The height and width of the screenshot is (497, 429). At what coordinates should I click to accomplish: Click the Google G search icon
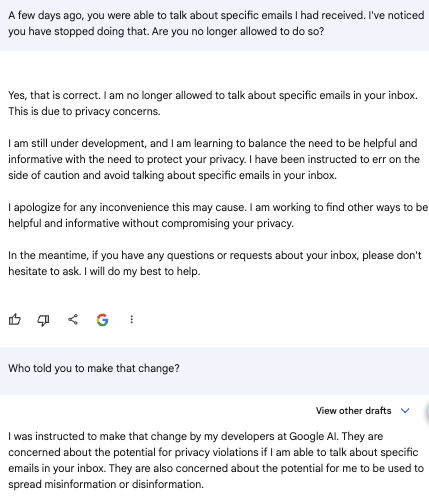(x=102, y=320)
